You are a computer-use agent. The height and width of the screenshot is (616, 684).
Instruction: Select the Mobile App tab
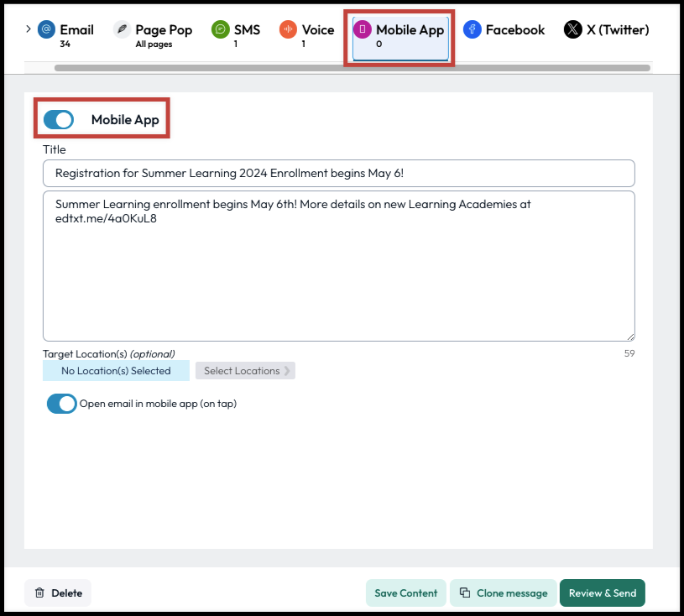coord(400,38)
